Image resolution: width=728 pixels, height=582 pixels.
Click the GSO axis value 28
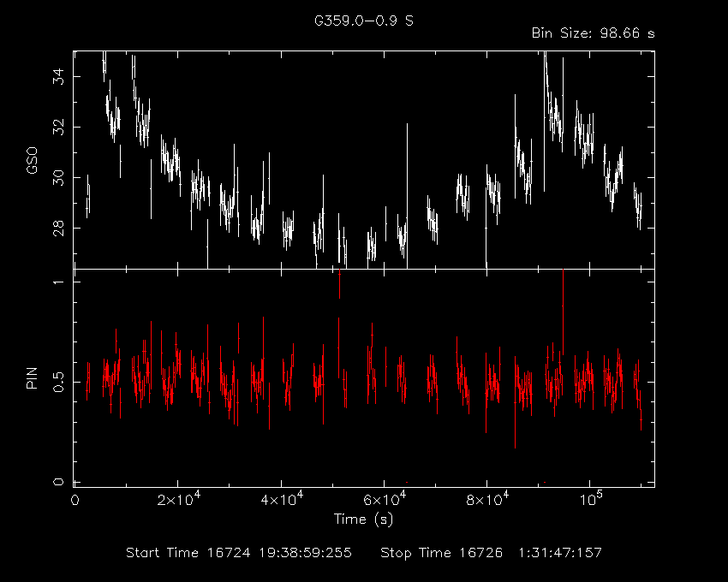click(58, 229)
